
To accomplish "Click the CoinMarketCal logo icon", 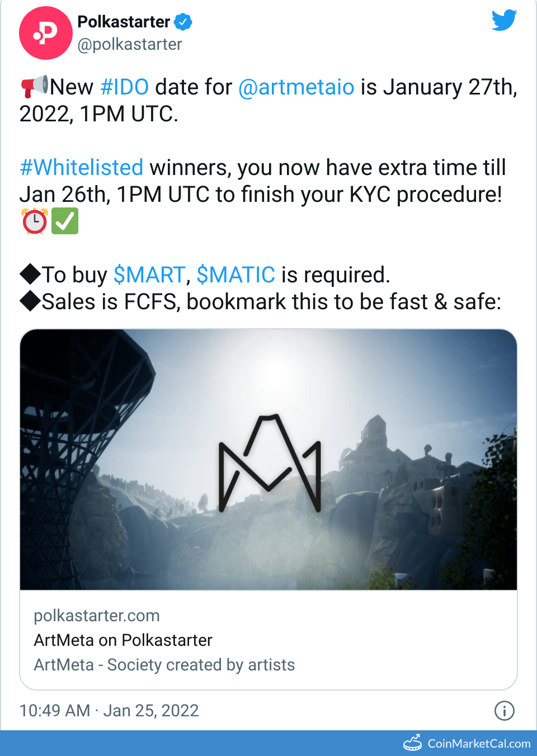I will click(413, 743).
